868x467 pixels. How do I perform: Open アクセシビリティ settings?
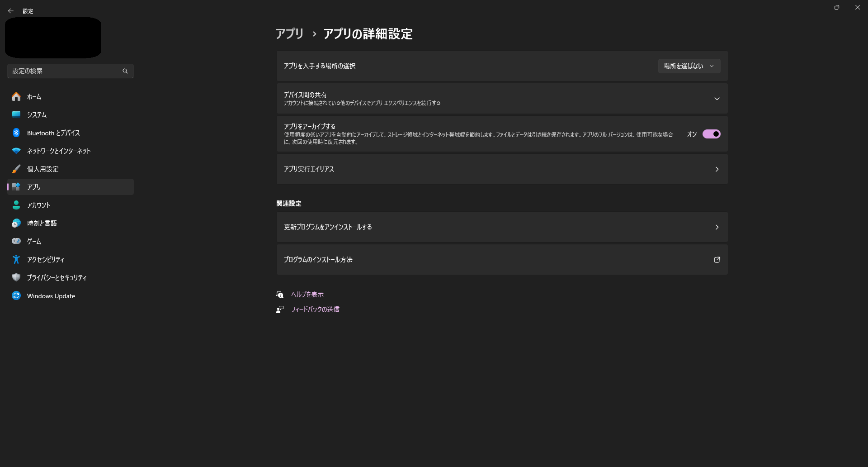point(71,259)
